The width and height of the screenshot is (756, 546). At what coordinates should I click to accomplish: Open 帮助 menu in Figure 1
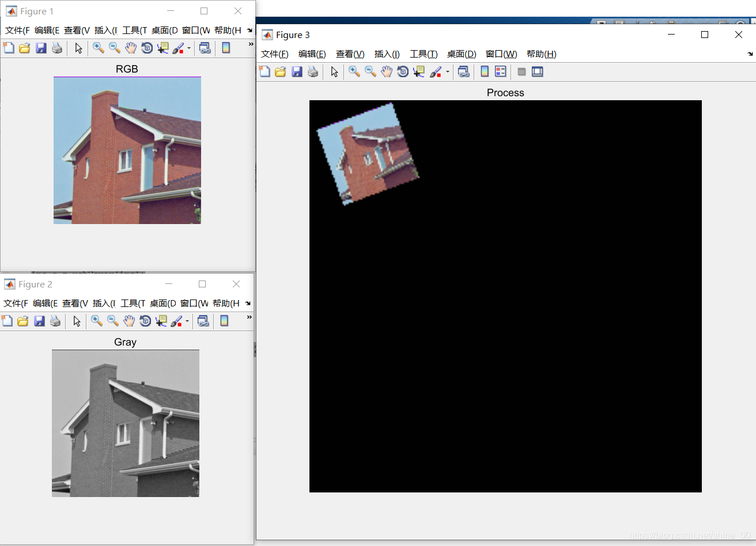coord(228,31)
